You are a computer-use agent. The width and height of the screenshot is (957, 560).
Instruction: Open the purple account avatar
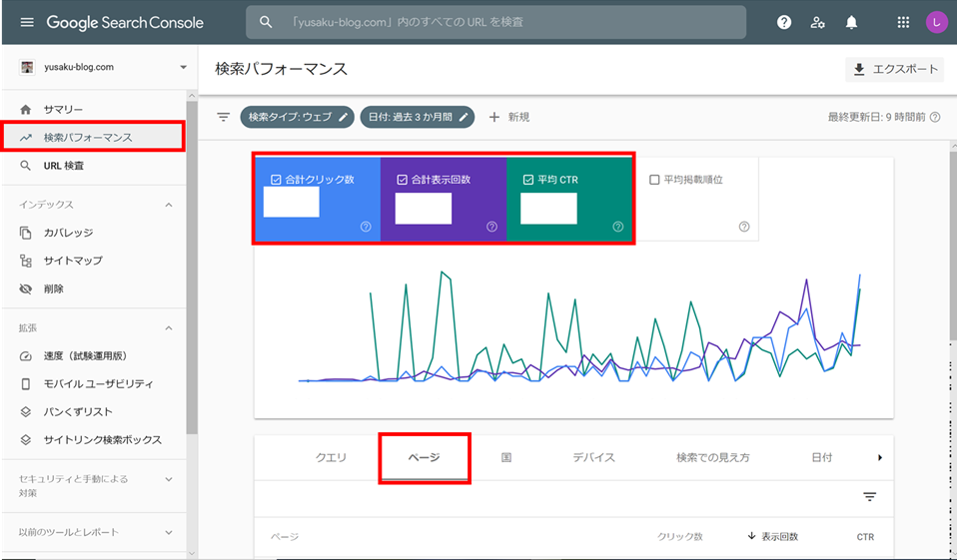pos(936,23)
